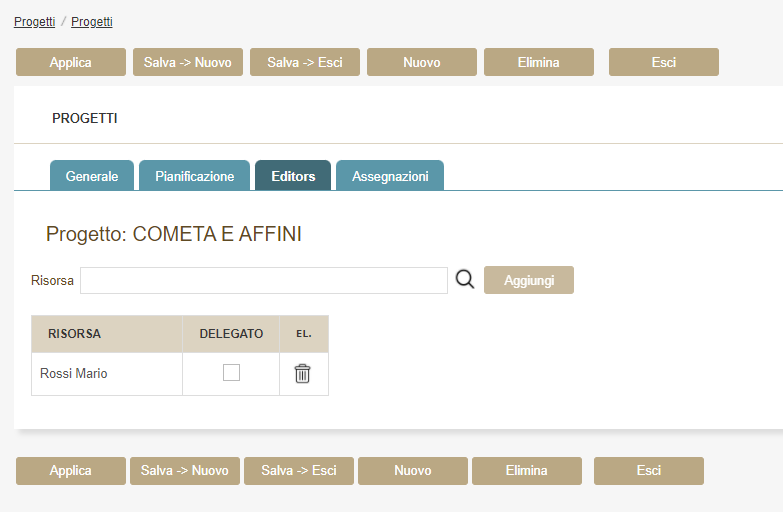This screenshot has height=512, width=783.
Task: Go to the Assegnazioni tab
Action: [390, 176]
